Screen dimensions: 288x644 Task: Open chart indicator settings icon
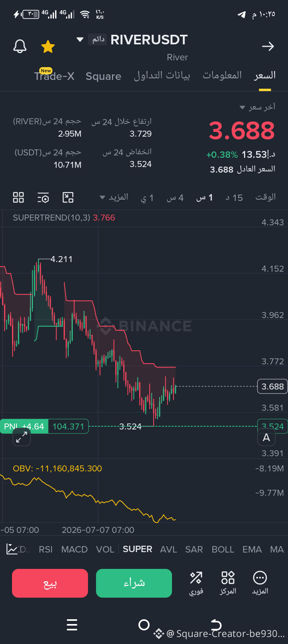[43, 197]
